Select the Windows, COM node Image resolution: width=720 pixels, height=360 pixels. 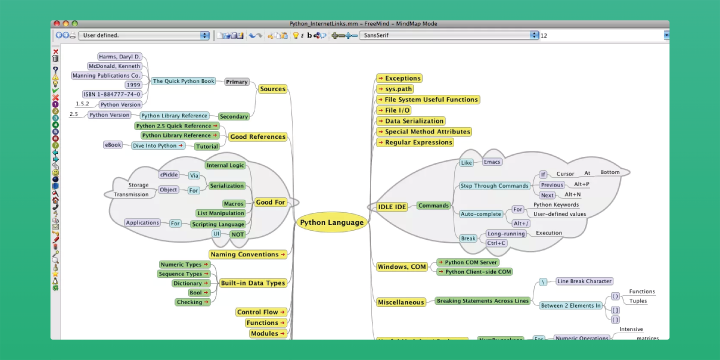click(x=402, y=267)
